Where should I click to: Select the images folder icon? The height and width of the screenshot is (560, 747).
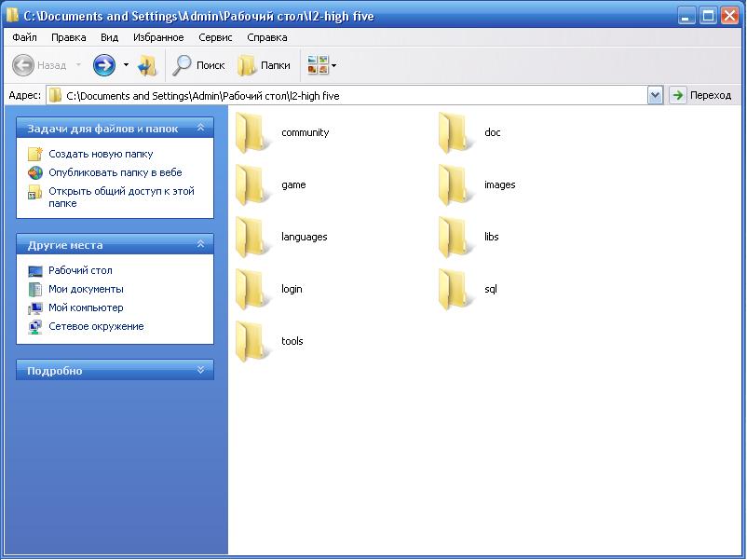click(x=454, y=184)
